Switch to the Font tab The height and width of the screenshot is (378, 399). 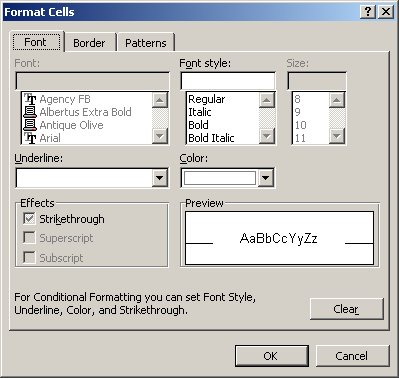[35, 42]
